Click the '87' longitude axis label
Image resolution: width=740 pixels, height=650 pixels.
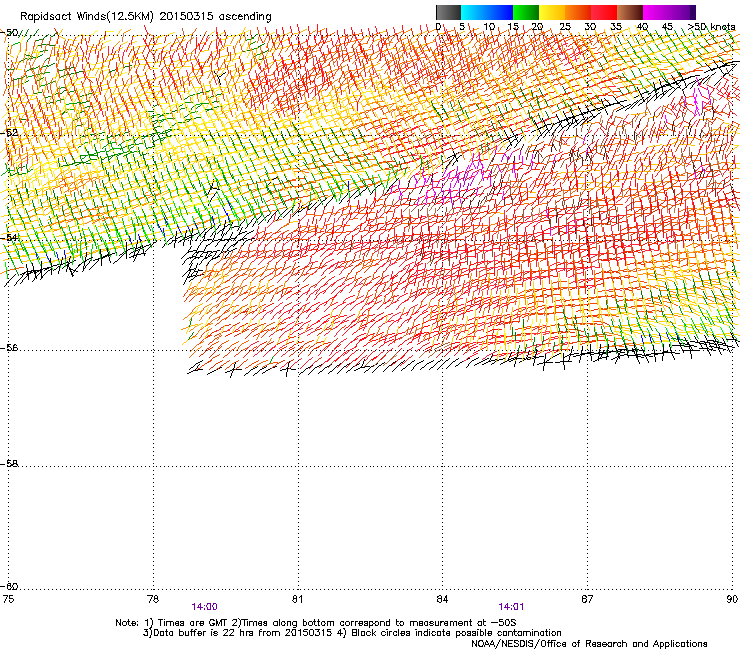(x=587, y=599)
